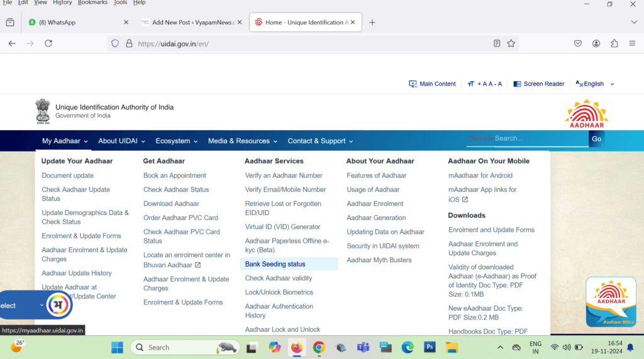The width and height of the screenshot is (644, 359).
Task: Click the AADHAAR logo in the header
Action: [x=587, y=114]
